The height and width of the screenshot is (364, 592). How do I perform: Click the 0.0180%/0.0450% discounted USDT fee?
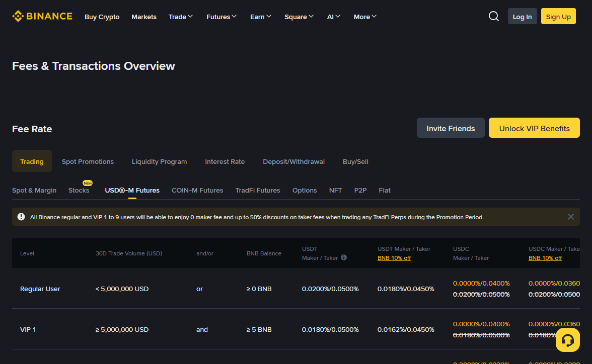[406, 289]
